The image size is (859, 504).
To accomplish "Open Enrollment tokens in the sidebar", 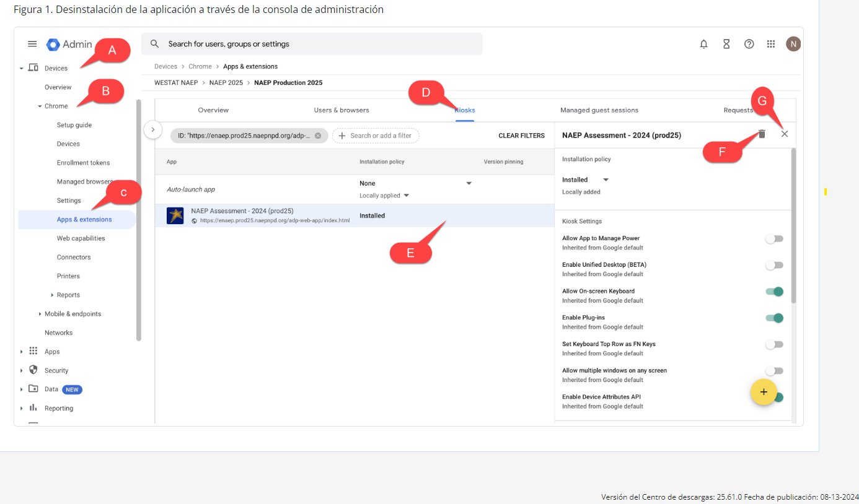I will coord(84,163).
